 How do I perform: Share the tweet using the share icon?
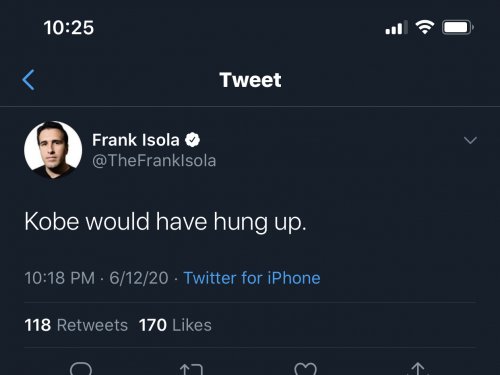point(418,369)
